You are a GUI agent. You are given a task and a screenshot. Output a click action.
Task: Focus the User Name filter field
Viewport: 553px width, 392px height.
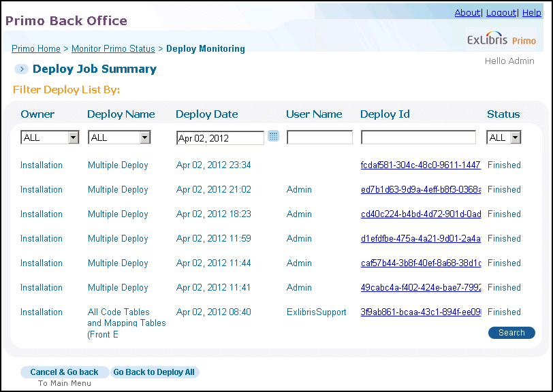pos(319,137)
